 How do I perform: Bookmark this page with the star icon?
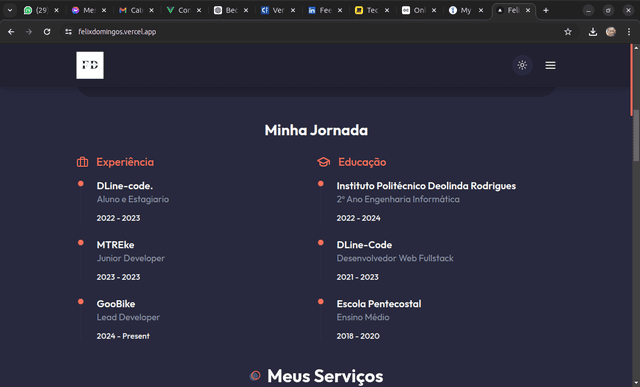568,32
